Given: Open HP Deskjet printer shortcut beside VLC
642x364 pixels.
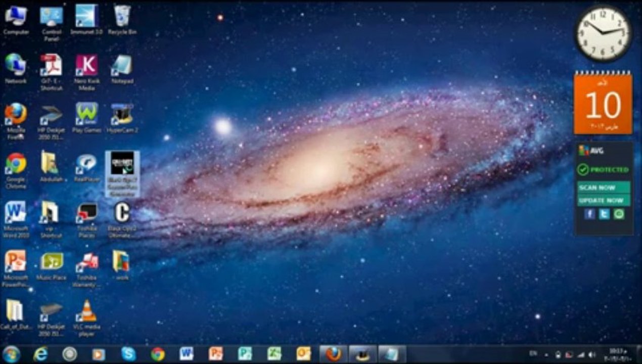Looking at the screenshot, I should pyautogui.click(x=52, y=318).
